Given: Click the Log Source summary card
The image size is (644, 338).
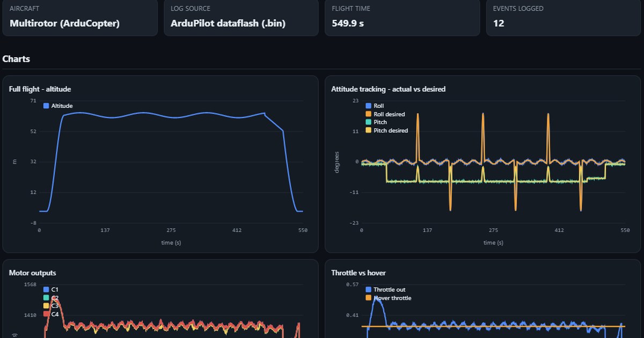Looking at the screenshot, I should [x=241, y=17].
